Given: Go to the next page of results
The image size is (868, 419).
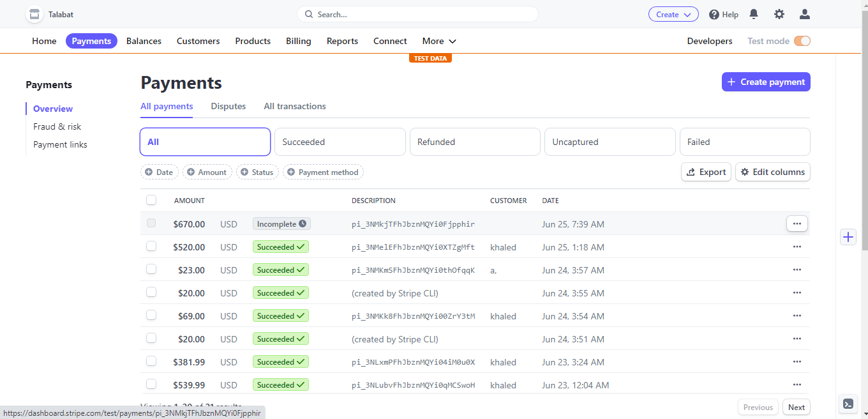Looking at the screenshot, I should pyautogui.click(x=796, y=407).
